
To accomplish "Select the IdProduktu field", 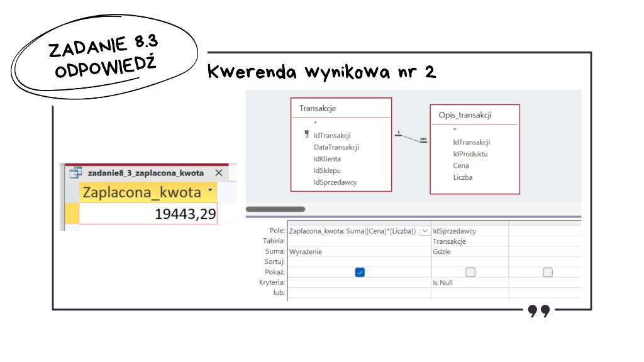I will (x=470, y=154).
